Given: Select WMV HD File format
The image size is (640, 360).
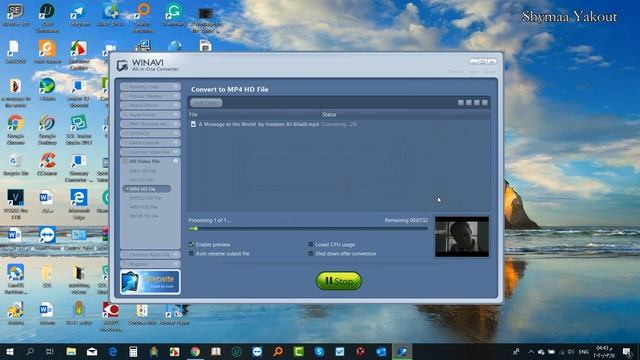Looking at the screenshot, I should 143,207.
